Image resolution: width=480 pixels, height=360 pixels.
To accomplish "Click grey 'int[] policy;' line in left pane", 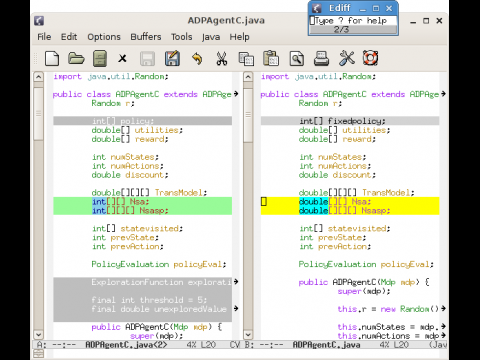I will [x=143, y=121].
